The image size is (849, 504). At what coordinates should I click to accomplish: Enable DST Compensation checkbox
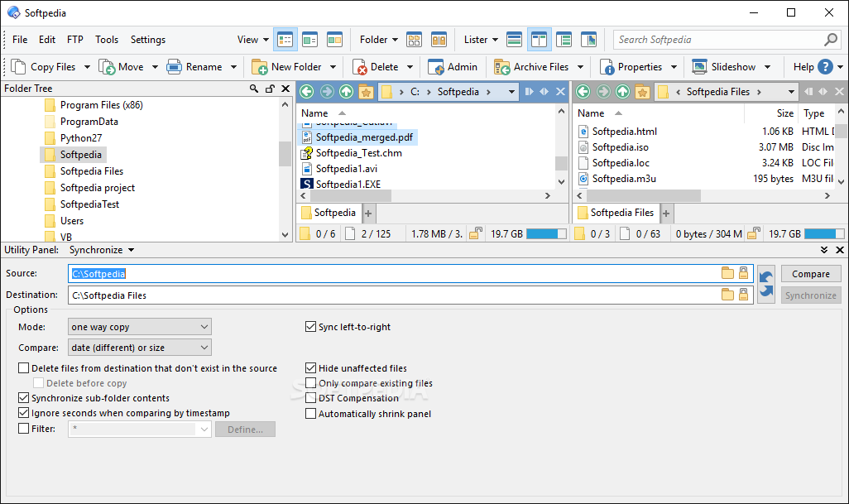[x=311, y=398]
